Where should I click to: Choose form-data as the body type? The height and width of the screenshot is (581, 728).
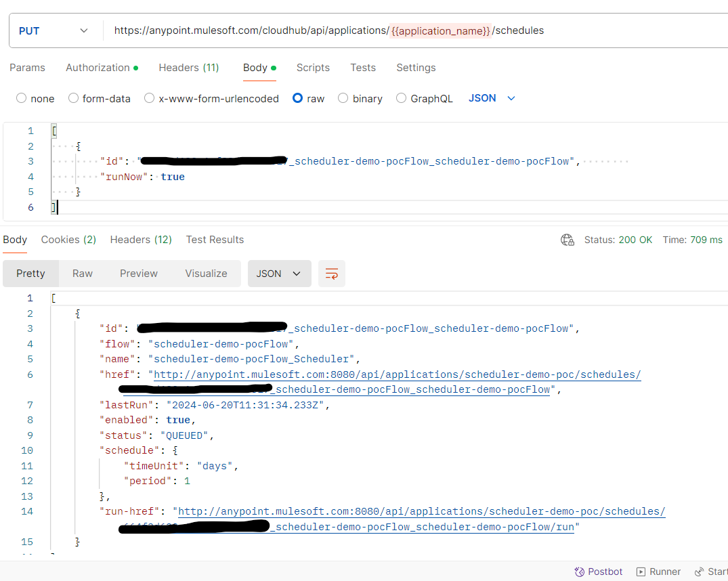tap(72, 98)
